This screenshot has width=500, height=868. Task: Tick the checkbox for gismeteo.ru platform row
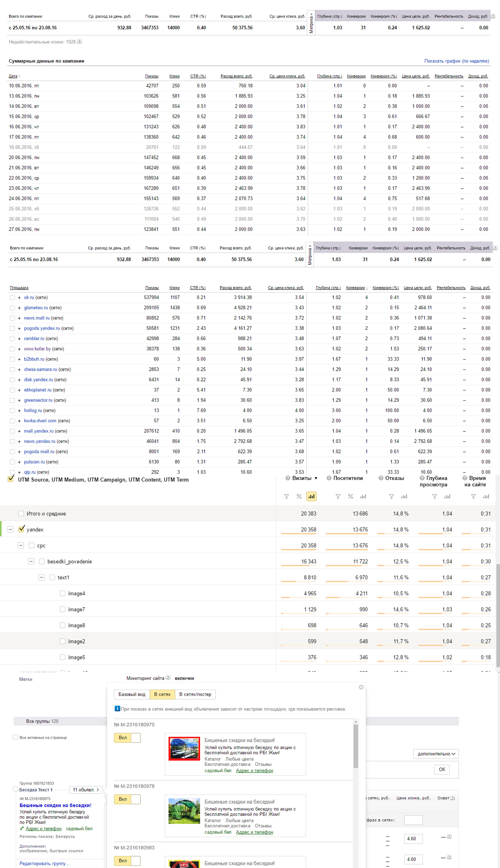[x=12, y=308]
